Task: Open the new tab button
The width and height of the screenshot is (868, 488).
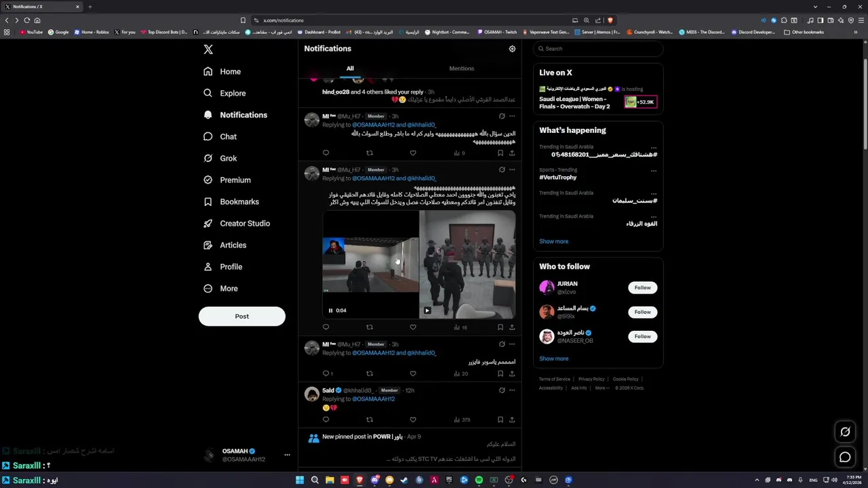Action: [90, 7]
